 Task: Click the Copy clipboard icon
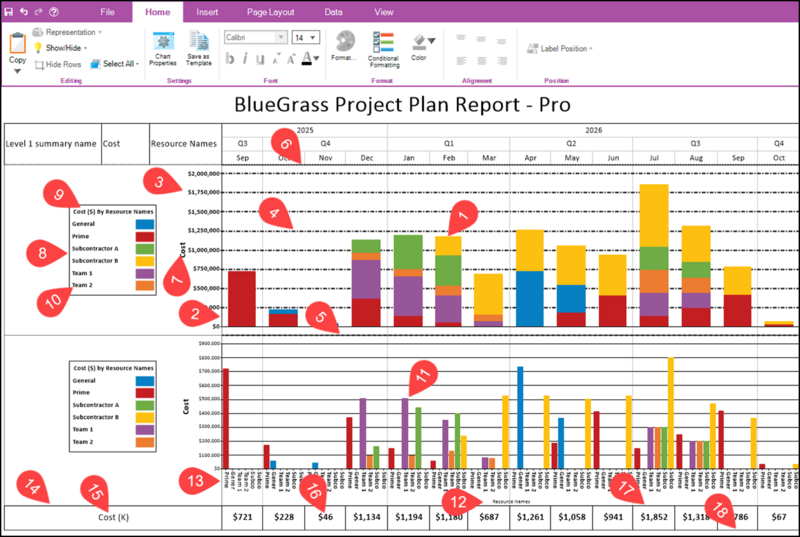(17, 43)
